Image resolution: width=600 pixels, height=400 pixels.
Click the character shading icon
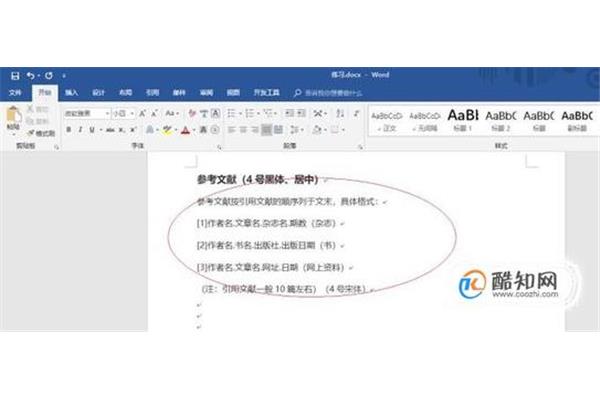point(204,130)
